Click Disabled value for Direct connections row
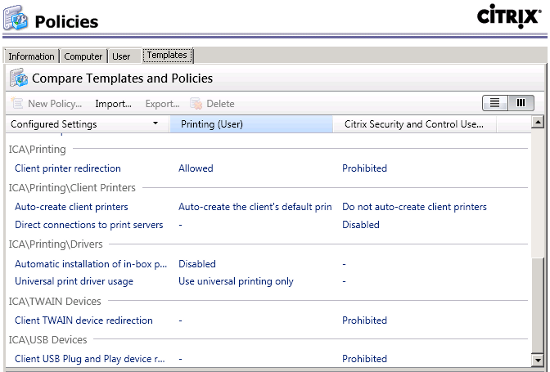The width and height of the screenshot is (550, 372). point(361,225)
